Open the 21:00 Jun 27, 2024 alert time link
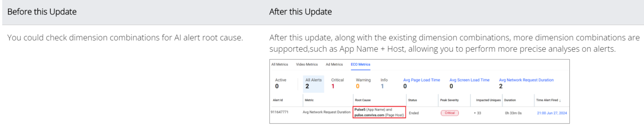The height and width of the screenshot is (131, 644). pyautogui.click(x=552, y=113)
